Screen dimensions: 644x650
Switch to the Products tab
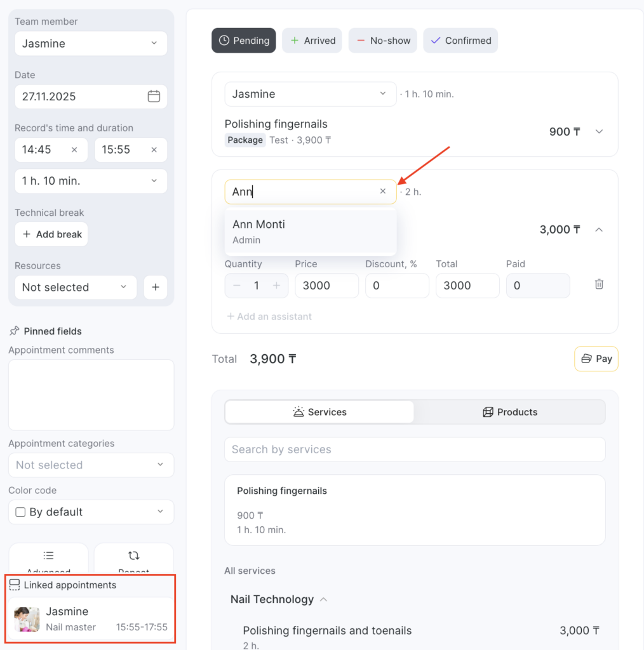tap(509, 412)
